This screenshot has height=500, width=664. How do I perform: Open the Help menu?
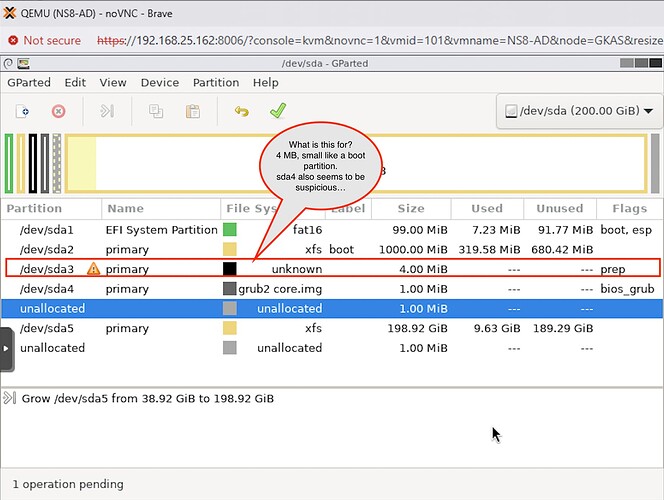click(266, 83)
